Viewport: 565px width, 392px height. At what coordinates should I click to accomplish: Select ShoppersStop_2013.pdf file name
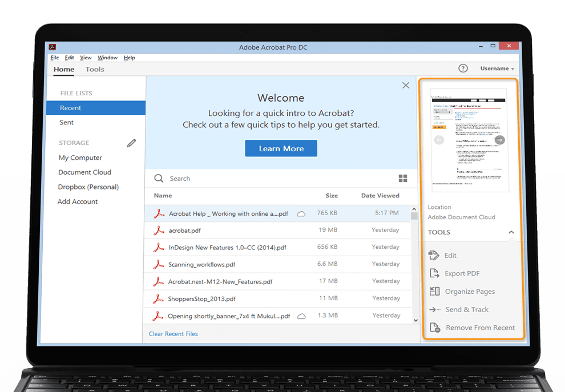(x=202, y=299)
